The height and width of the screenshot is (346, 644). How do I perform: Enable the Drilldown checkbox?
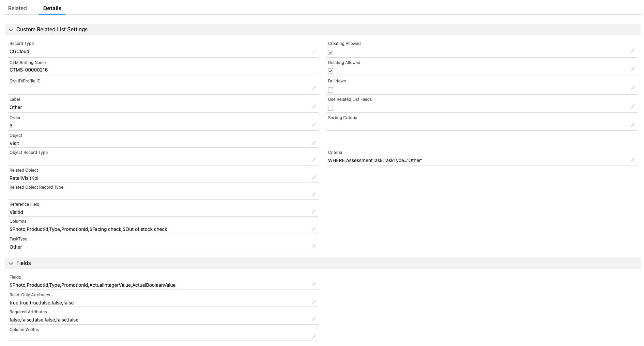pyautogui.click(x=330, y=90)
